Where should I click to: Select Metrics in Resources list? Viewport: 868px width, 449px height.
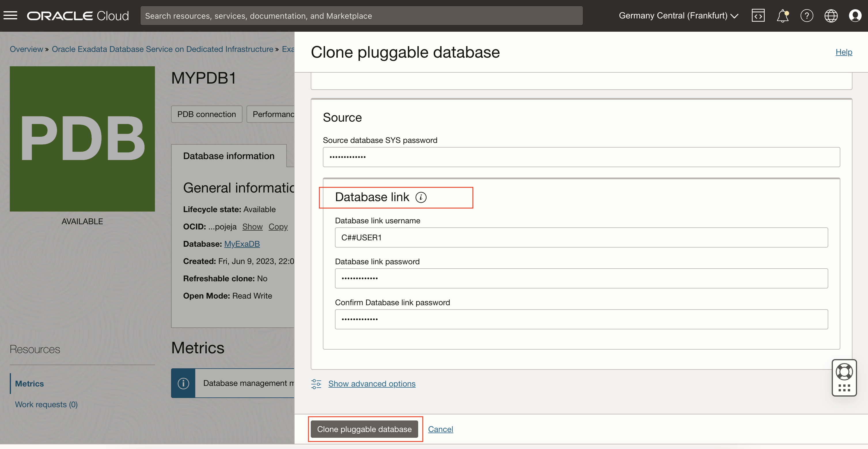(x=29, y=384)
